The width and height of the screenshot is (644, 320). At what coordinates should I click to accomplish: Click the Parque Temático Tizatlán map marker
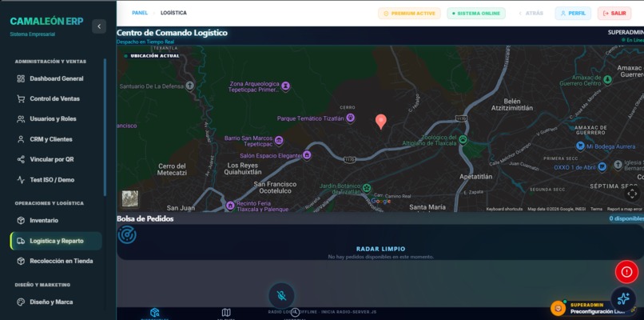click(x=350, y=118)
